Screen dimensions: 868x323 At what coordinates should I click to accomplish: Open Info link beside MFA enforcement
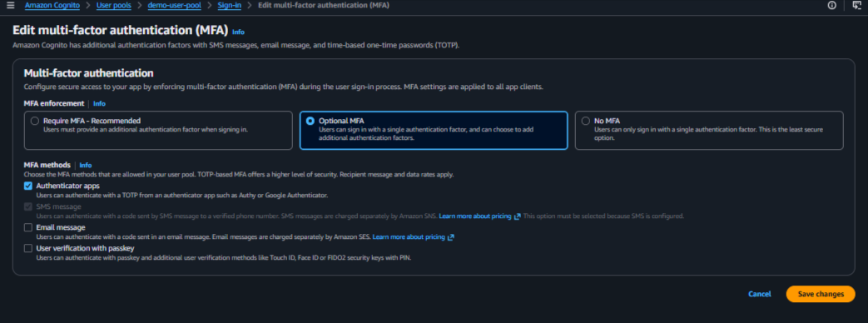99,103
